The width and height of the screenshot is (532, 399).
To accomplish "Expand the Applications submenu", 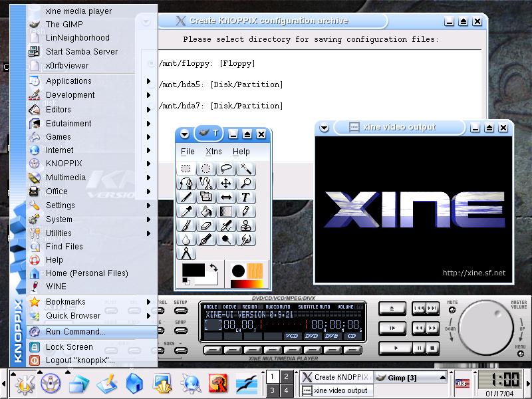I will 92,81.
